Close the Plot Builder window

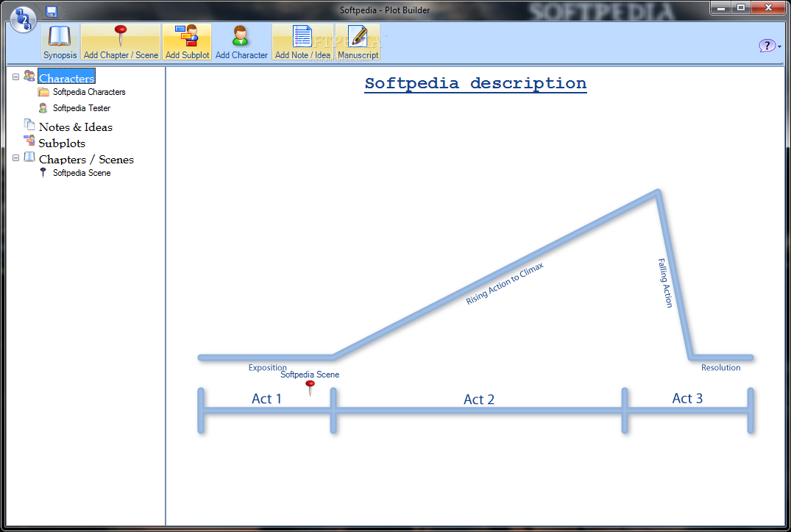pos(767,7)
